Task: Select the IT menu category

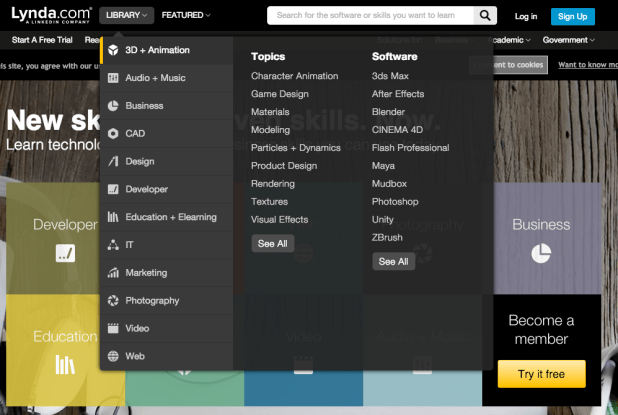Action: click(x=166, y=245)
